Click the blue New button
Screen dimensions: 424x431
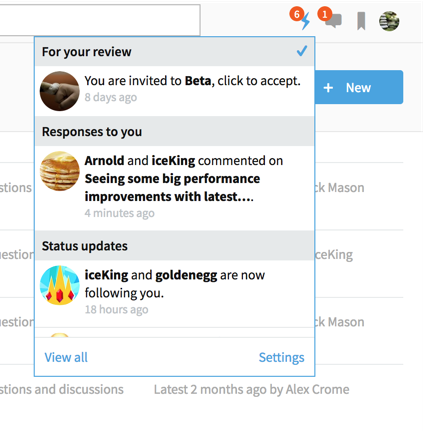click(359, 87)
